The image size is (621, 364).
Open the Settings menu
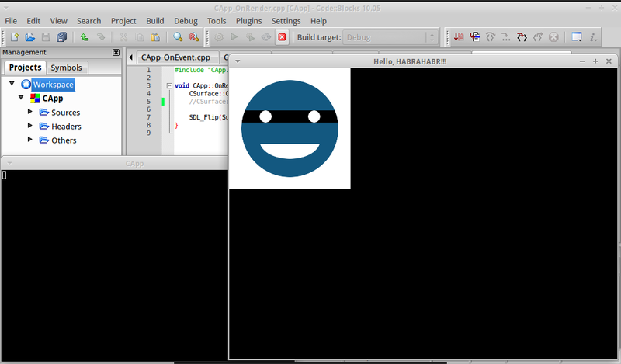tap(286, 21)
